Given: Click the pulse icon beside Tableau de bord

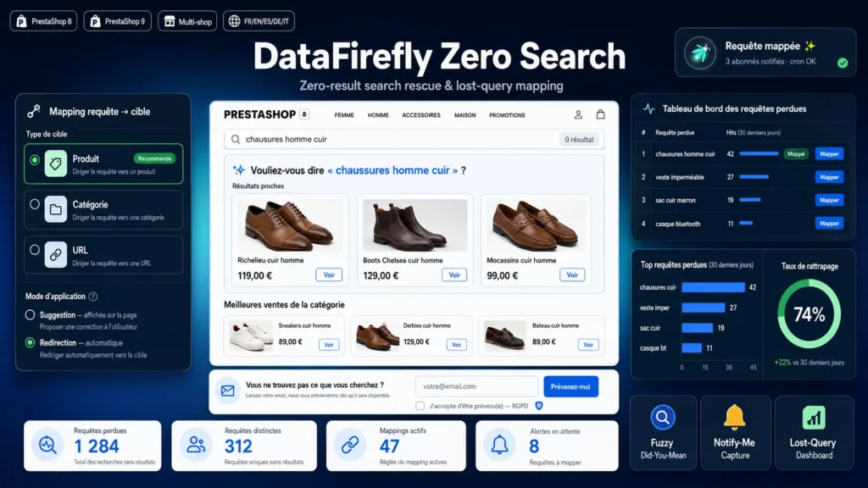Looking at the screenshot, I should (x=648, y=109).
